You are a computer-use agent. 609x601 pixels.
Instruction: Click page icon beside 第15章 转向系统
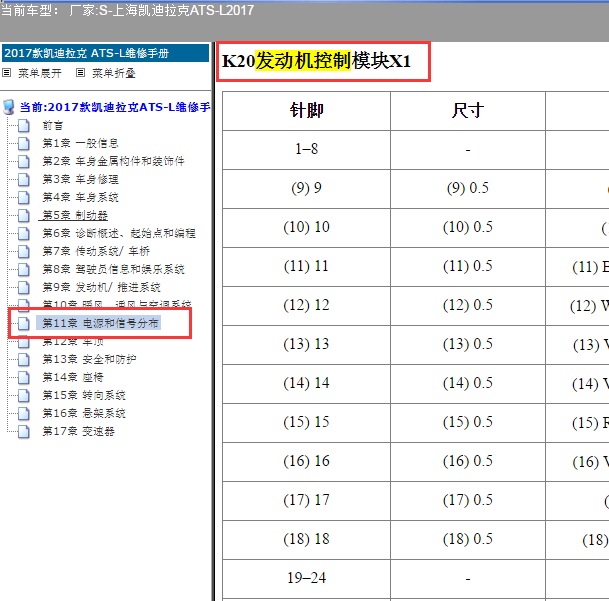click(x=24, y=395)
